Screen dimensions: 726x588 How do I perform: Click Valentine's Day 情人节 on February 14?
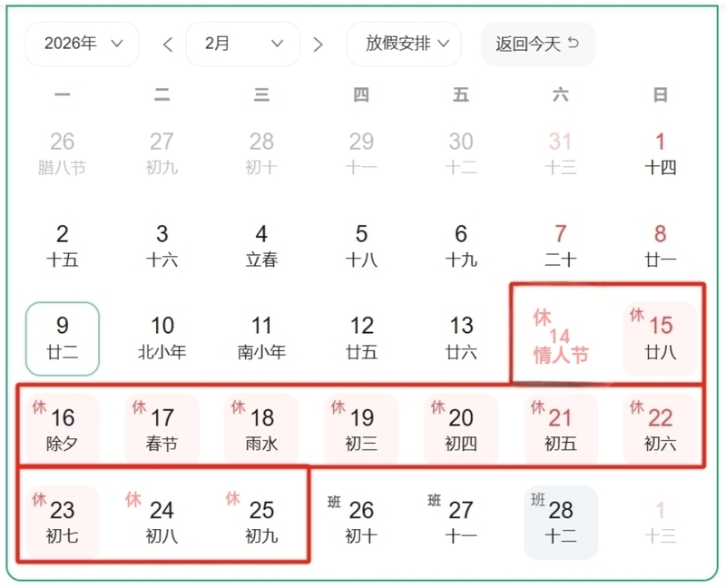point(560,337)
